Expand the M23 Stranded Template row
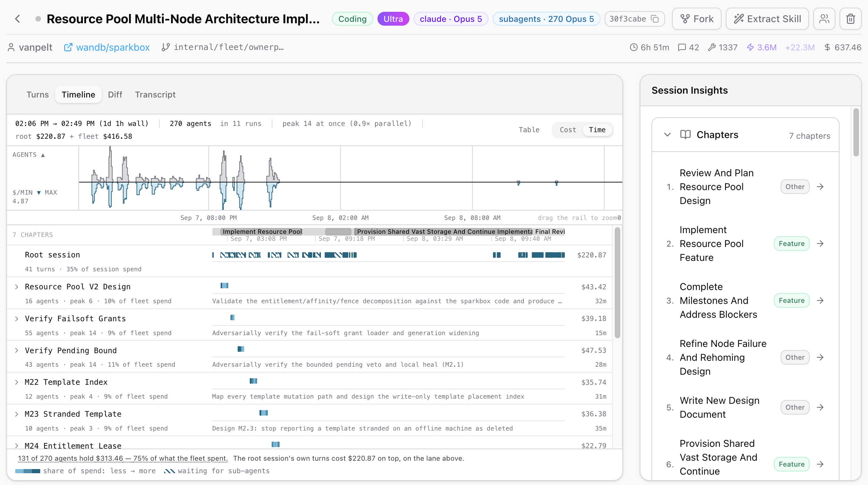 click(16, 414)
